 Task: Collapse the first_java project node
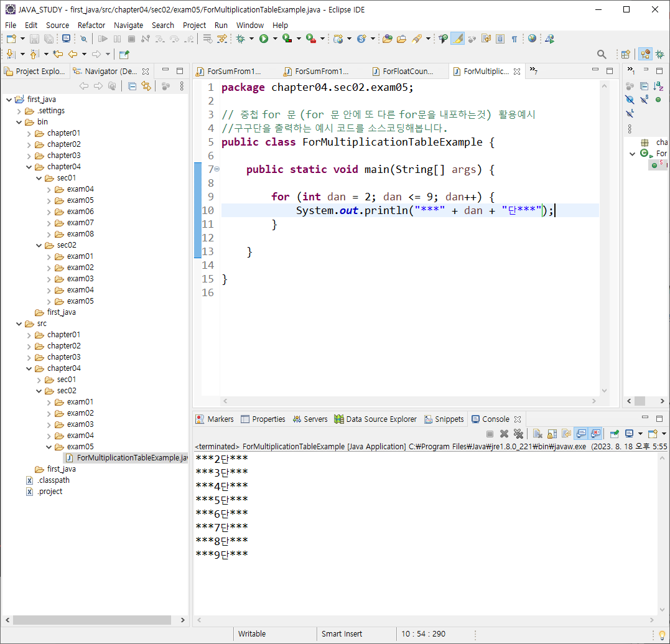(x=9, y=100)
